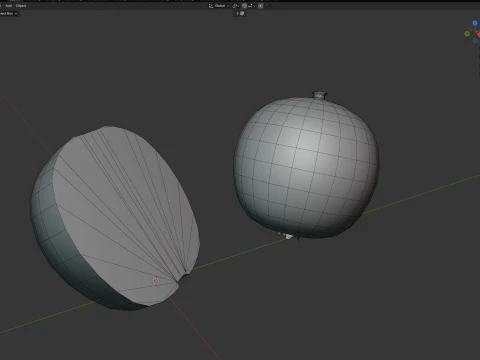
Task: Click the lower dim blue negative Z handle
Action: 475,40
